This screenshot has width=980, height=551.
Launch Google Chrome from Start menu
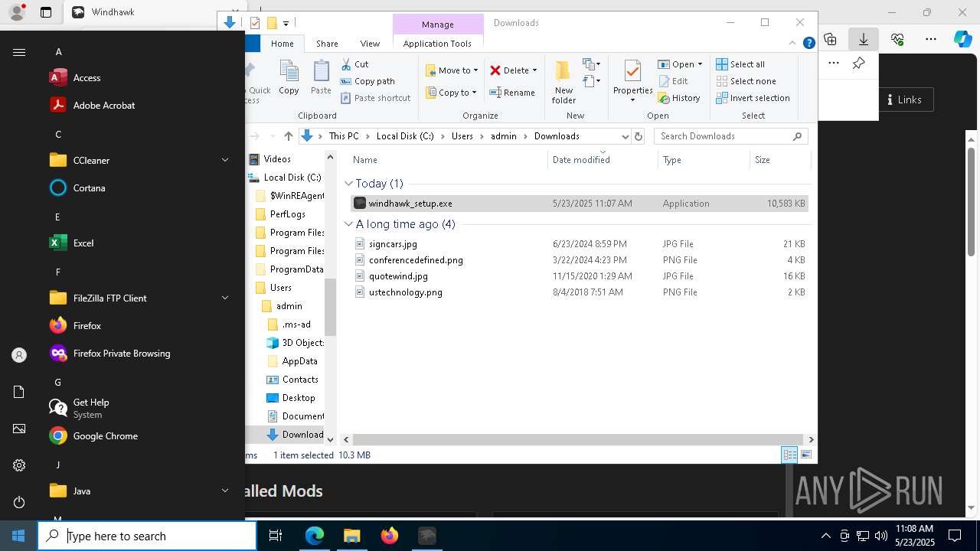point(141,436)
